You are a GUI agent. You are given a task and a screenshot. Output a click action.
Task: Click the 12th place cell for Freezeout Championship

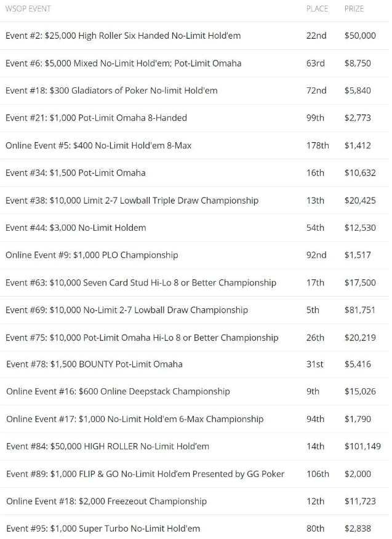[x=315, y=501]
